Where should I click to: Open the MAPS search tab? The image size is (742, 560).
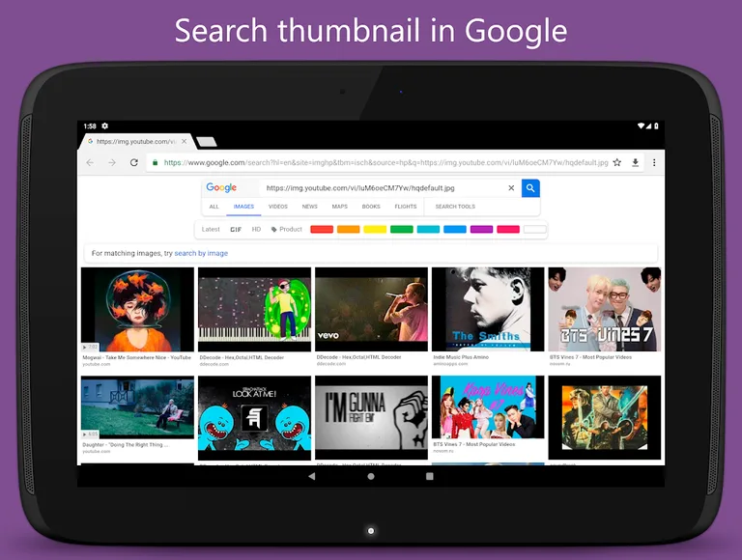[x=340, y=207]
